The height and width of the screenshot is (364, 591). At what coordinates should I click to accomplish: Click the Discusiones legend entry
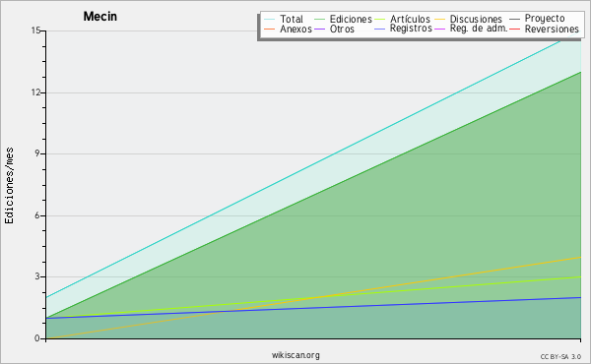[468, 19]
